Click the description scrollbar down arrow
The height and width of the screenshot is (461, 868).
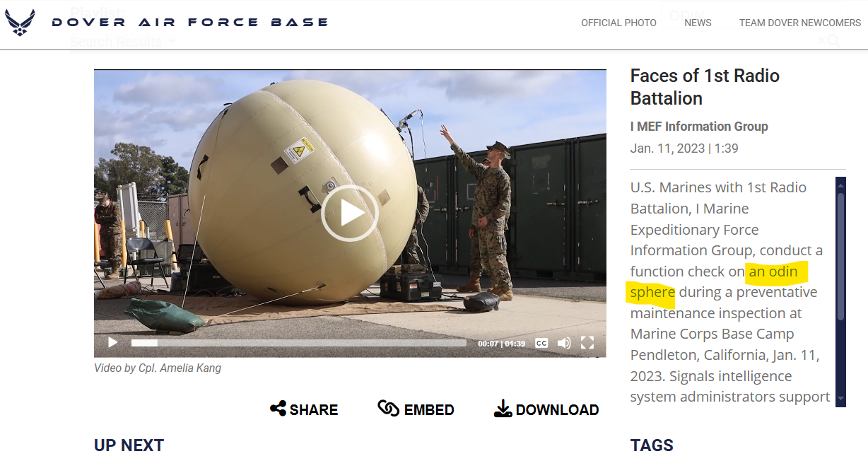click(x=840, y=399)
